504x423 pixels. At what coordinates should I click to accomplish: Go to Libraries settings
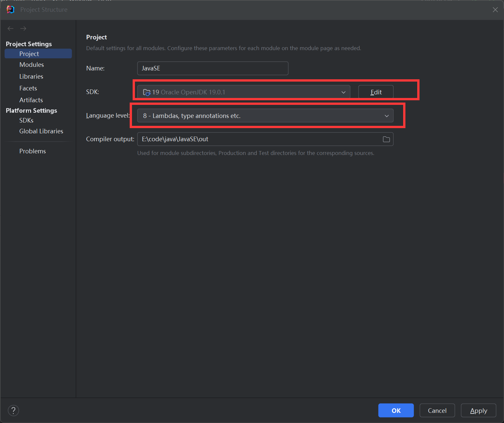[x=31, y=76]
